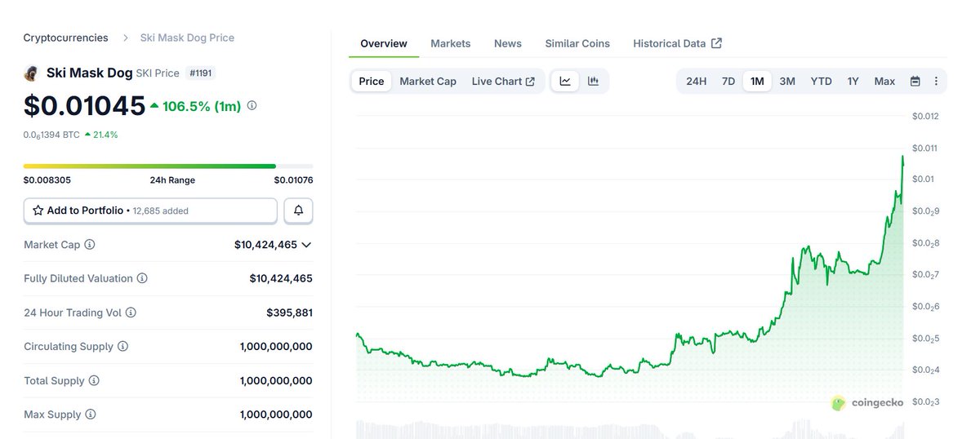Image resolution: width=980 pixels, height=439 pixels.
Task: Open the News tab
Action: click(x=508, y=43)
